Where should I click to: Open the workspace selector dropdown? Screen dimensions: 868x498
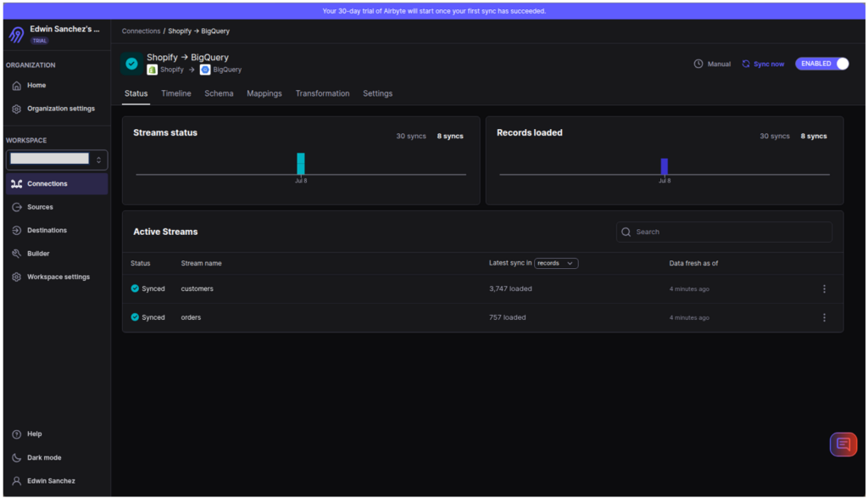[57, 159]
